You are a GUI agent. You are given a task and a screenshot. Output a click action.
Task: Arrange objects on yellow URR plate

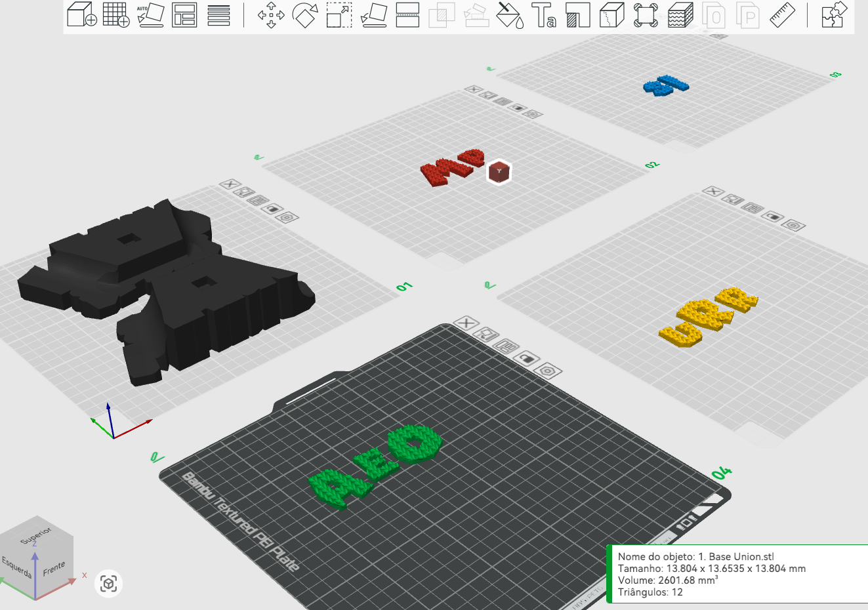click(752, 209)
